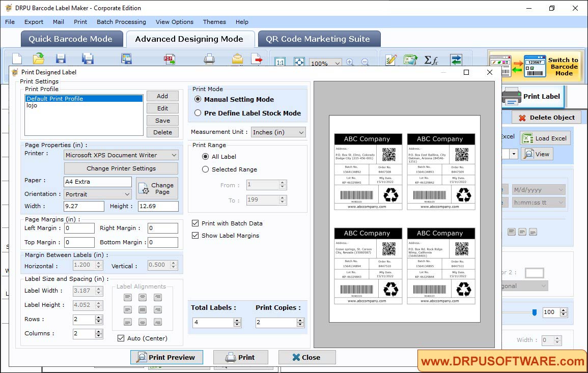The width and height of the screenshot is (588, 373).
Task: Click the Add print profile button
Action: point(162,96)
